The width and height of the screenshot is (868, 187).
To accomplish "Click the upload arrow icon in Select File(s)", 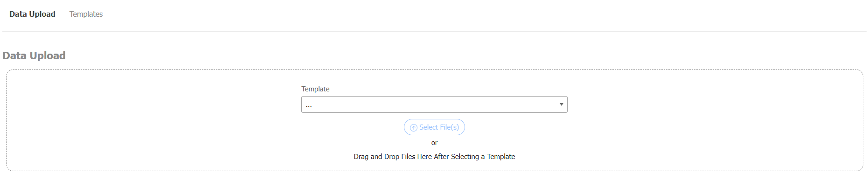I will pos(413,127).
